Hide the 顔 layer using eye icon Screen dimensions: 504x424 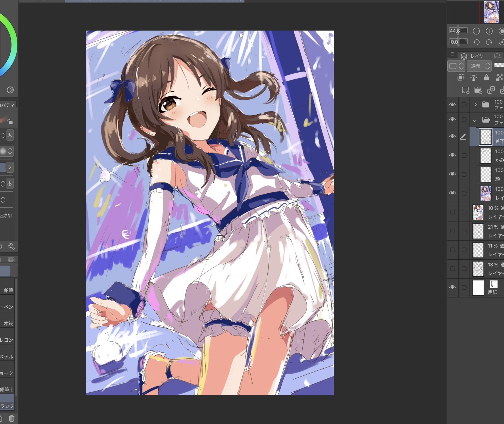[x=452, y=174]
